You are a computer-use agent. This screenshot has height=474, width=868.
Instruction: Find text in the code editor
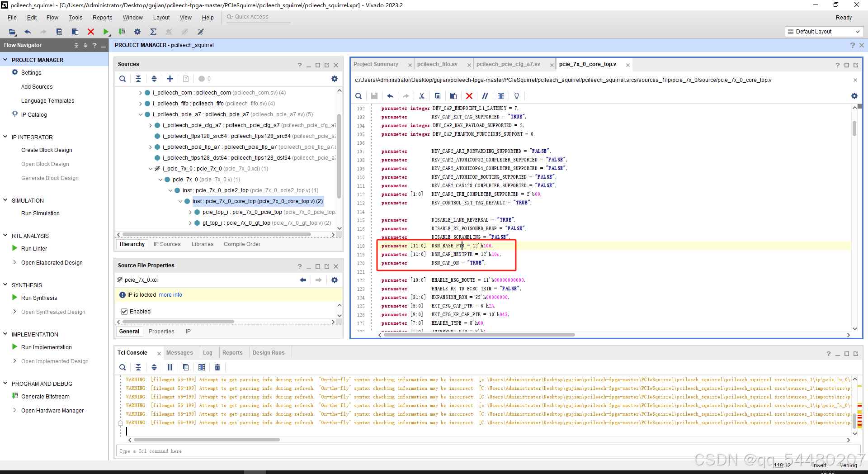click(x=359, y=96)
